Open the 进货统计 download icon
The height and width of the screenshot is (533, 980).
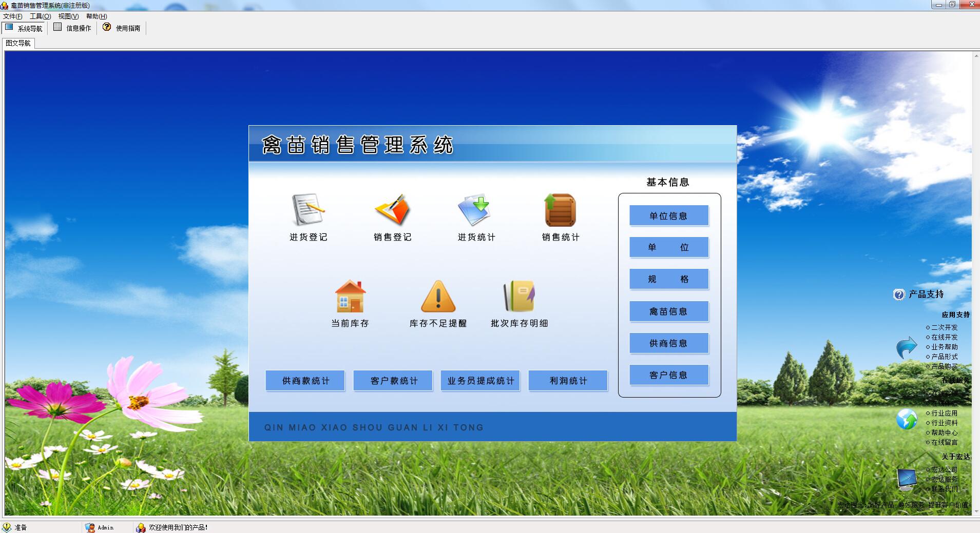click(x=474, y=210)
